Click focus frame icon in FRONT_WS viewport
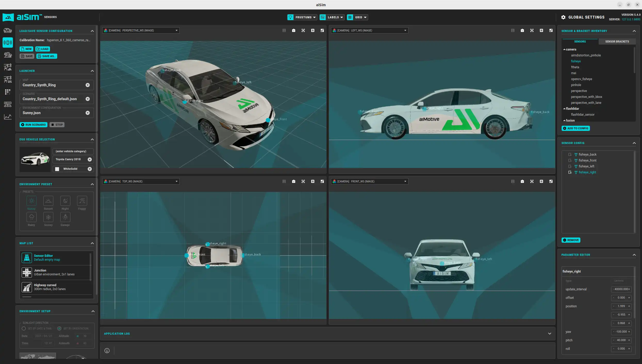Image resolution: width=642 pixels, height=364 pixels. (532, 181)
